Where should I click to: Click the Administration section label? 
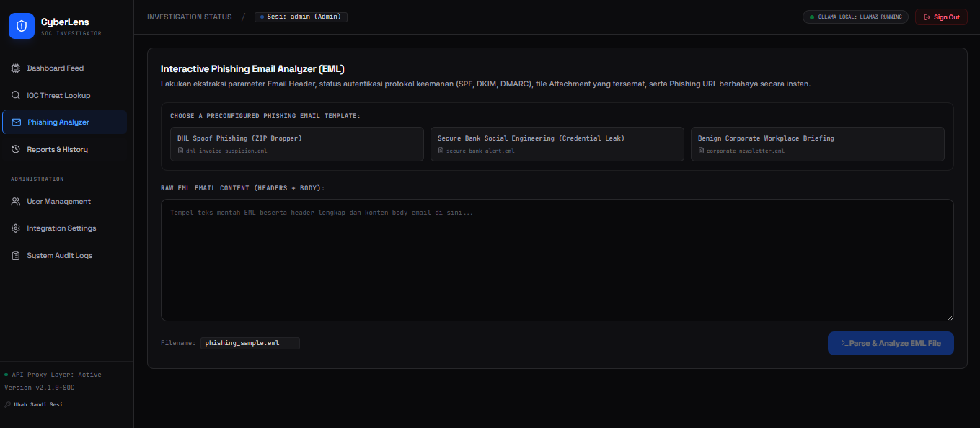(37, 179)
